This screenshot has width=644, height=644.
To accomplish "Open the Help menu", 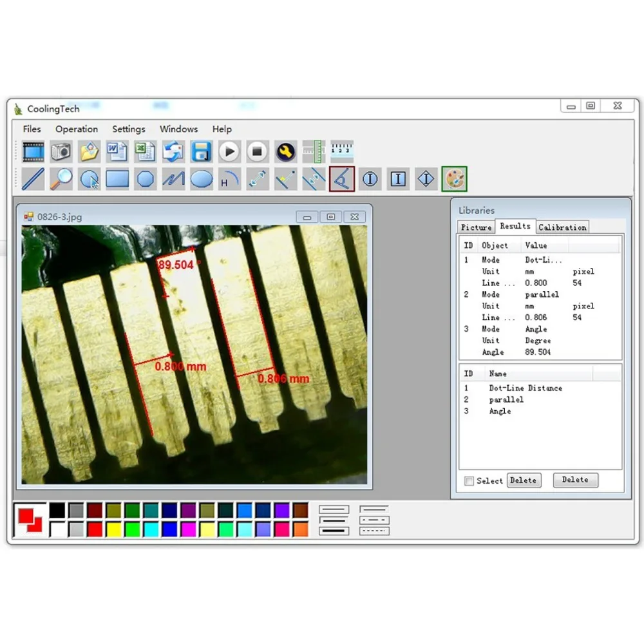I will click(222, 129).
